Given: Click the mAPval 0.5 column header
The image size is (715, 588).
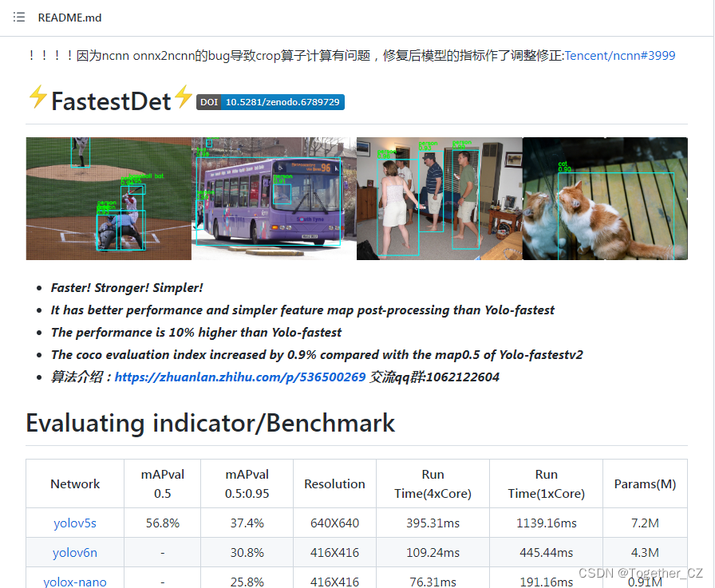Looking at the screenshot, I should click(162, 483).
